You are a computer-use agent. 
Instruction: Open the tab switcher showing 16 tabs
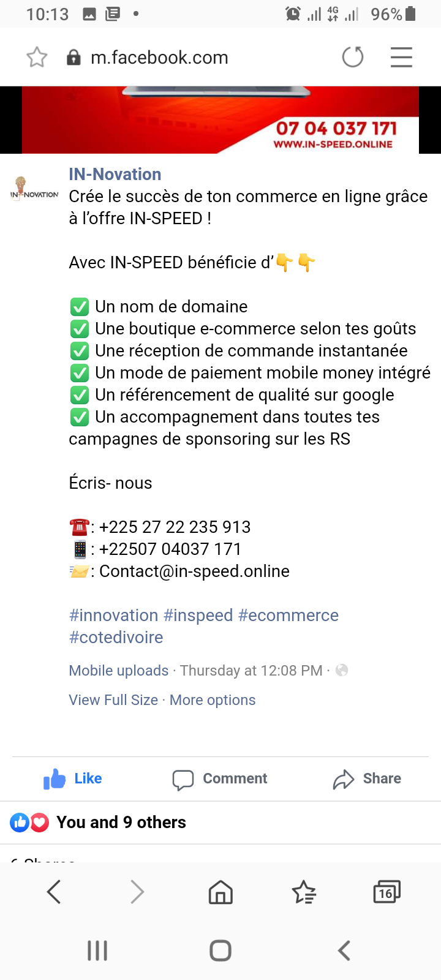click(386, 892)
